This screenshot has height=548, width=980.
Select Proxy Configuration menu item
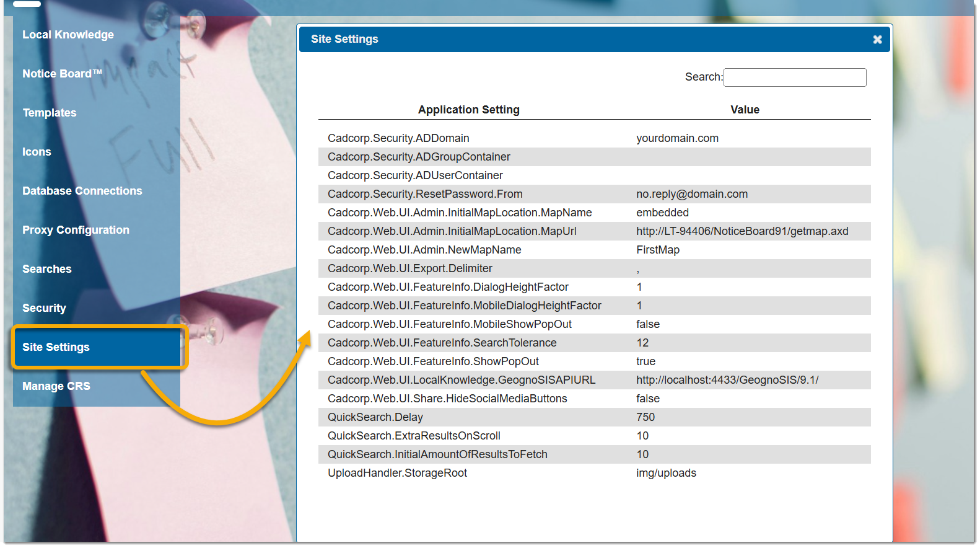pos(76,230)
